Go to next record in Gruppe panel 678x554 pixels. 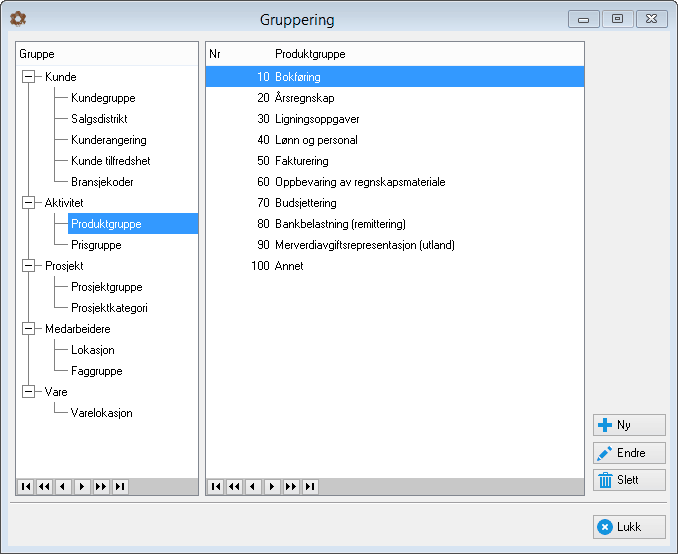click(82, 487)
